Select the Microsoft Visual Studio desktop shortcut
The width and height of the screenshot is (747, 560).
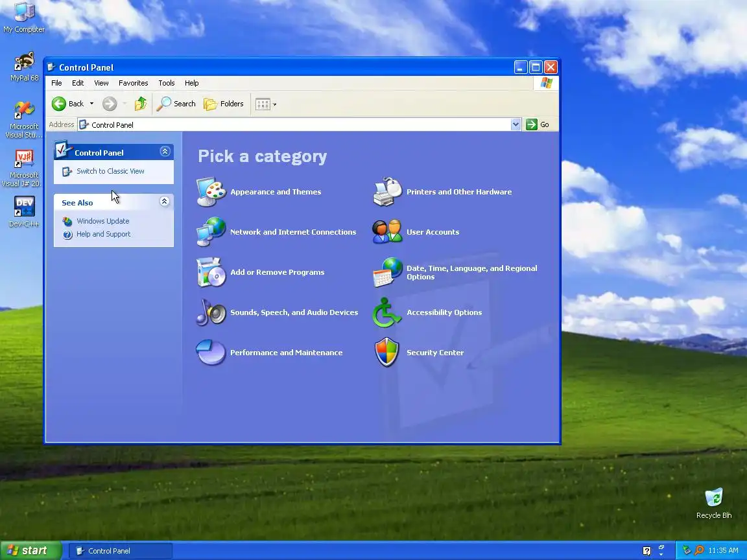click(x=24, y=120)
